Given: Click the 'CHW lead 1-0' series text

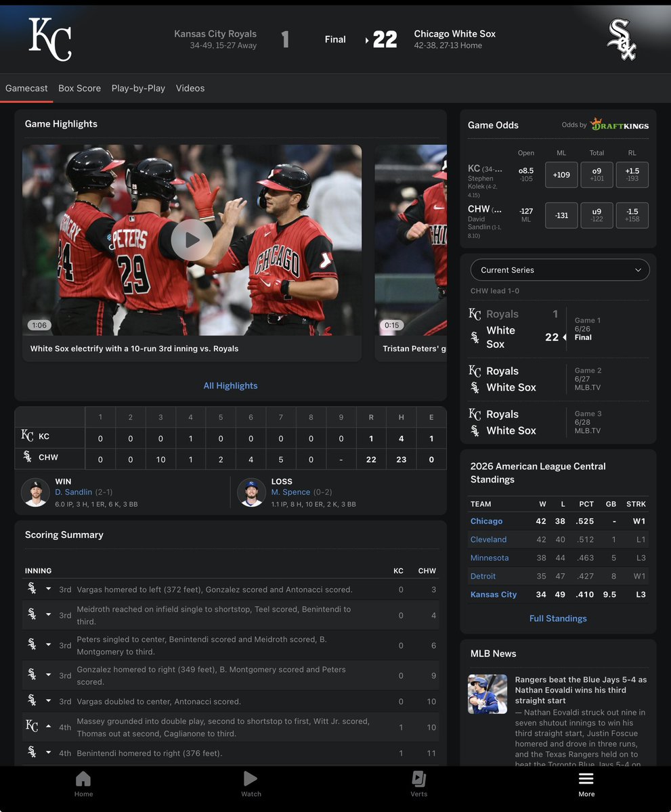Looking at the screenshot, I should click(495, 291).
